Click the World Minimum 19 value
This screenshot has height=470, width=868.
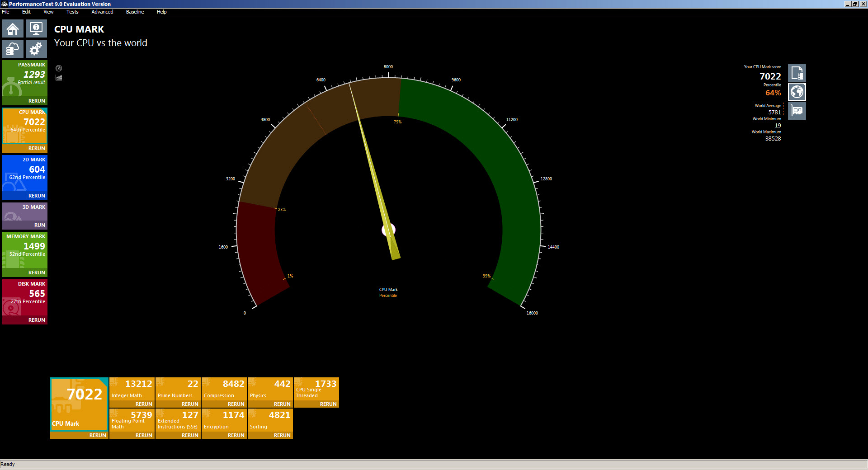(x=778, y=126)
